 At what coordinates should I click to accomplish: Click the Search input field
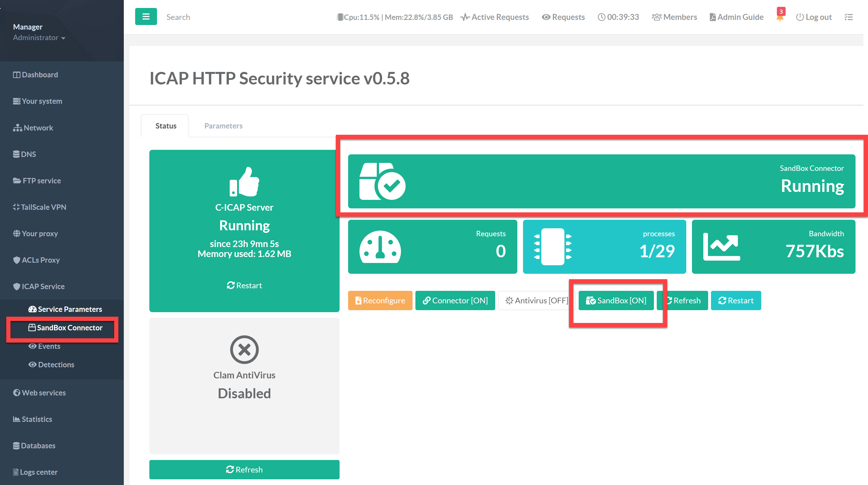tap(178, 17)
